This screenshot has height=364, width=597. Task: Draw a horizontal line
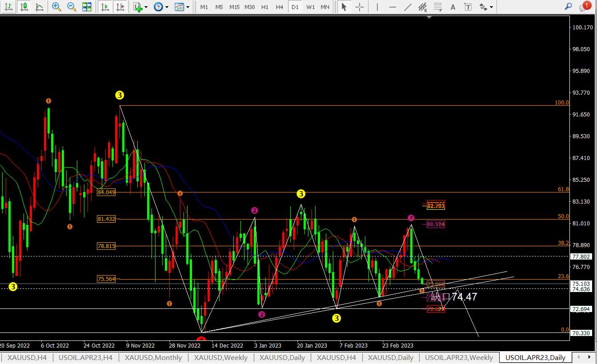tap(393, 7)
